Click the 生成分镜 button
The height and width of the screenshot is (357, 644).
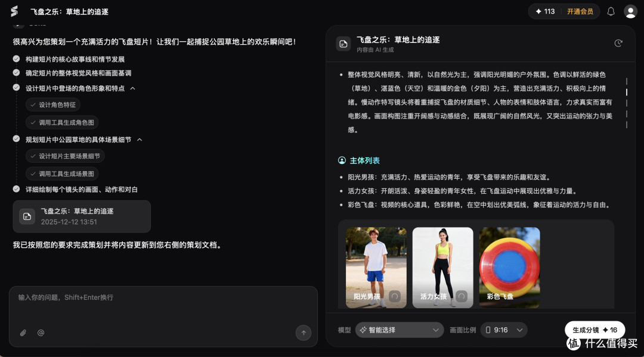click(x=595, y=330)
